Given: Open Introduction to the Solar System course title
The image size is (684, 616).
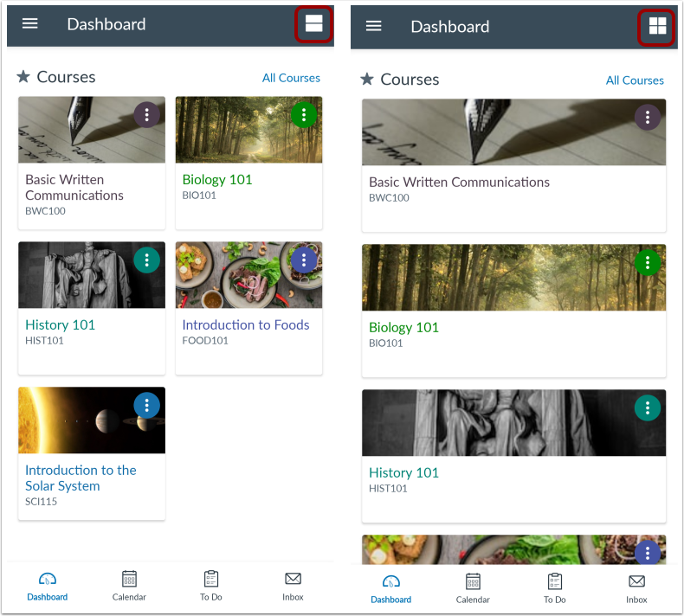Looking at the screenshot, I should click(81, 478).
